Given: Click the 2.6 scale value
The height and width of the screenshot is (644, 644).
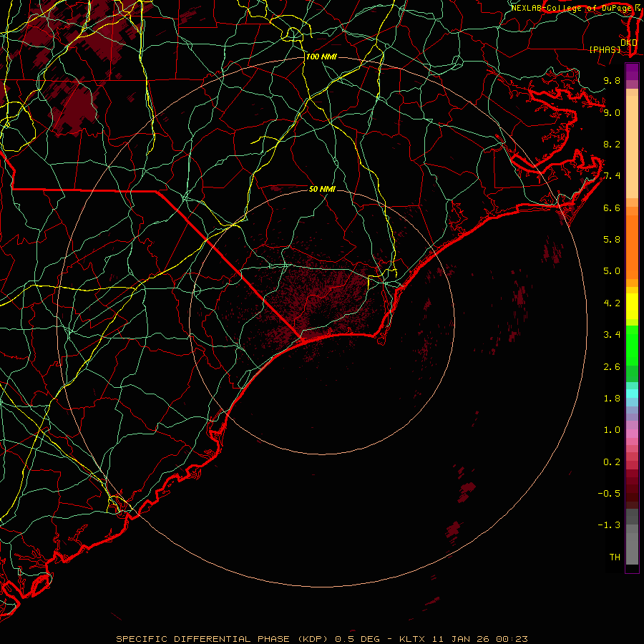Looking at the screenshot, I should click(x=612, y=367).
